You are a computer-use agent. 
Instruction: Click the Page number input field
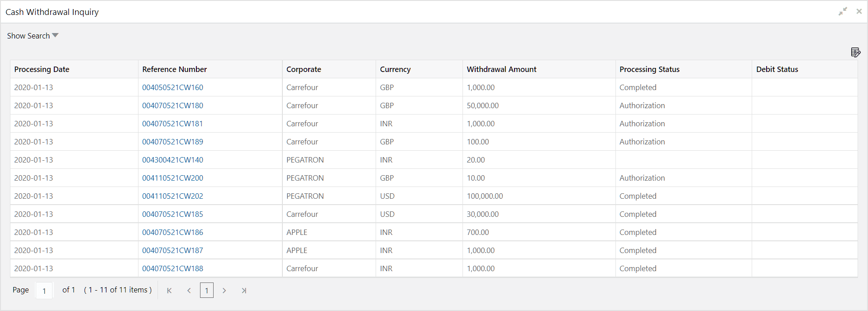pyautogui.click(x=44, y=291)
